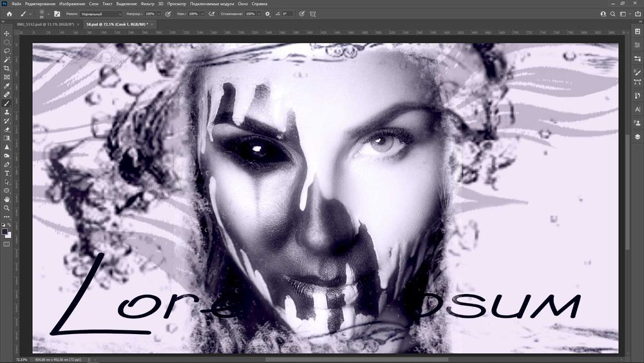
Task: Click the brush angle input field
Action: pyautogui.click(x=287, y=14)
